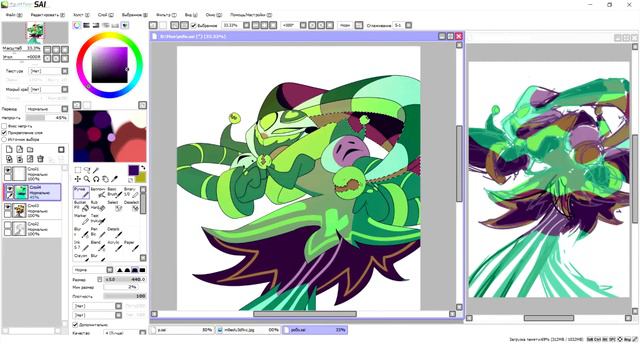640x360 pixels.
Task: Open the Layer menu
Action: point(105,15)
